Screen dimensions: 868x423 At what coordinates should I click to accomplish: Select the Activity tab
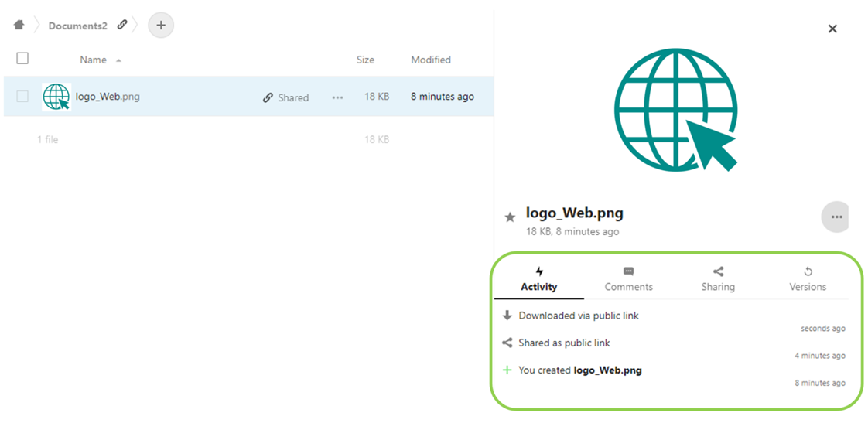click(x=539, y=279)
